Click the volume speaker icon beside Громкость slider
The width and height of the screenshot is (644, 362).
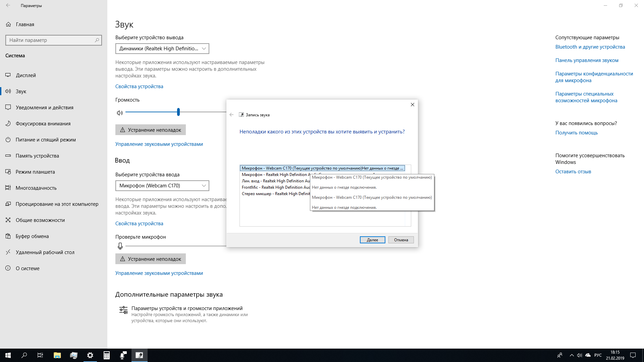(x=120, y=113)
